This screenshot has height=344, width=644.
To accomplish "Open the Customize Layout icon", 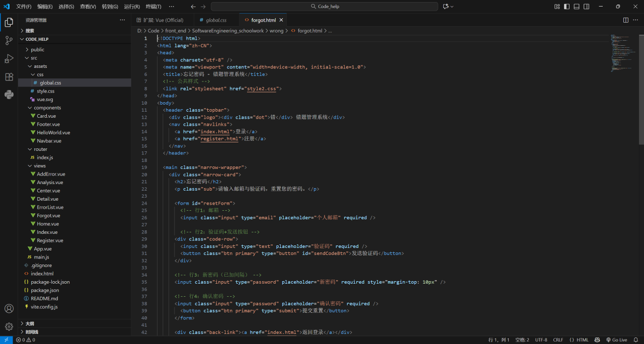I will [x=557, y=7].
